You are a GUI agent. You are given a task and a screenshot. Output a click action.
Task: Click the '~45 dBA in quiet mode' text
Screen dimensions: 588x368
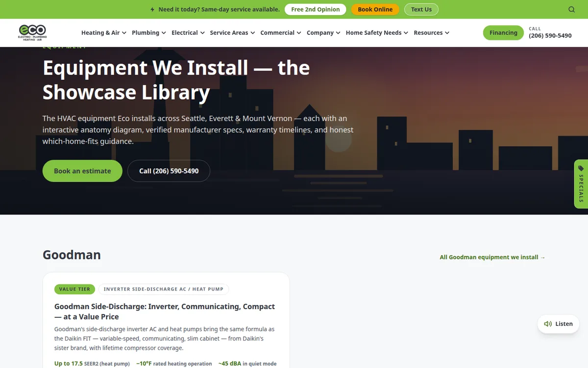(x=247, y=364)
